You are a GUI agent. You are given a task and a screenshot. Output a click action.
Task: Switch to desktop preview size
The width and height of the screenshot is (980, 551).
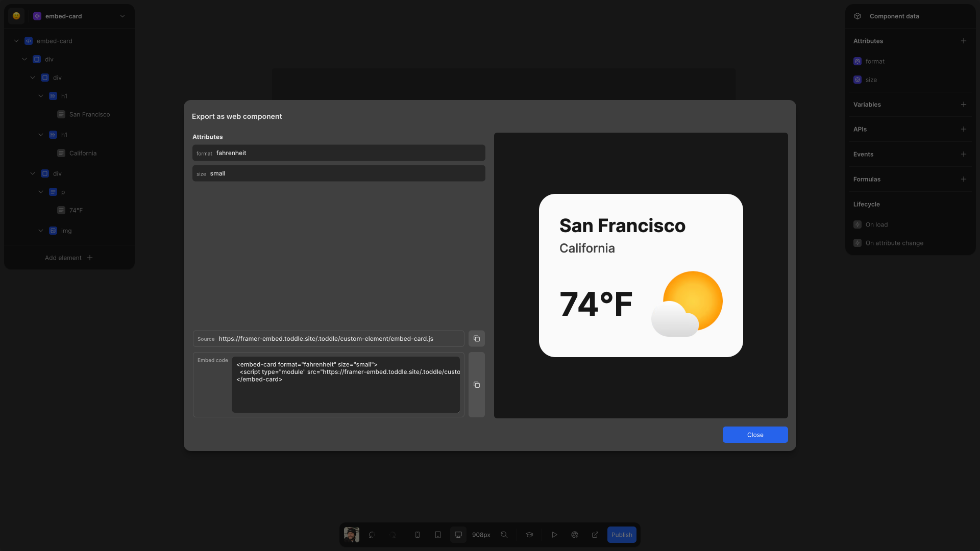458,535
